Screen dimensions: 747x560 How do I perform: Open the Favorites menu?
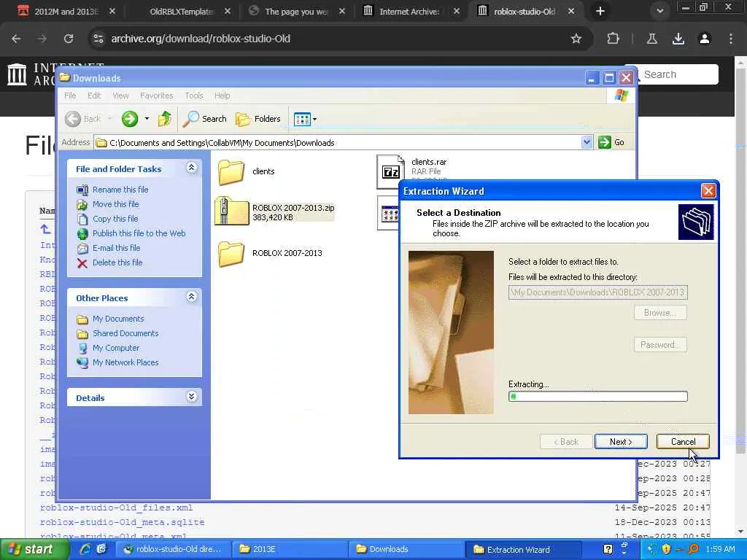click(x=156, y=96)
